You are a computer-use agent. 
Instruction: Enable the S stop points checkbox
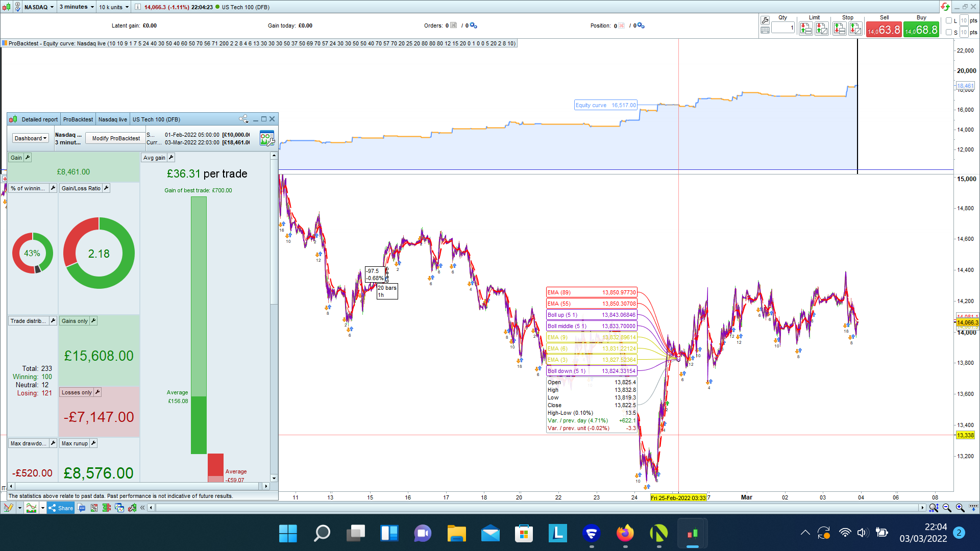(949, 32)
